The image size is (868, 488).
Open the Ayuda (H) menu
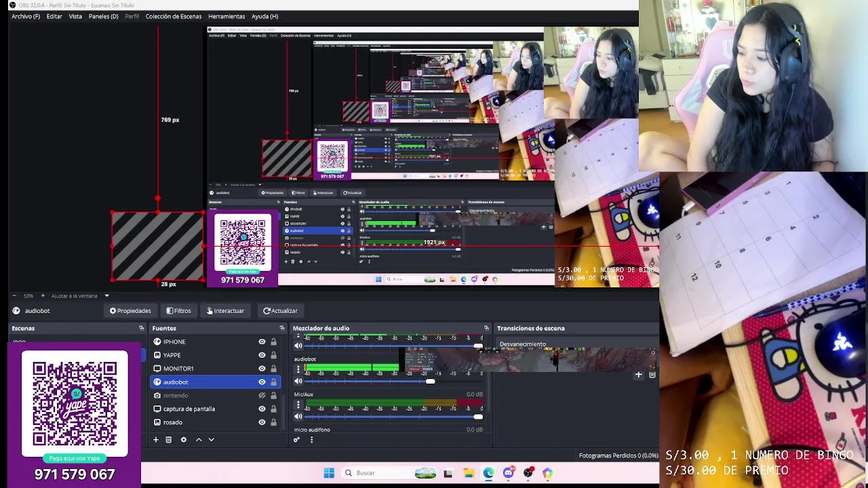264,16
